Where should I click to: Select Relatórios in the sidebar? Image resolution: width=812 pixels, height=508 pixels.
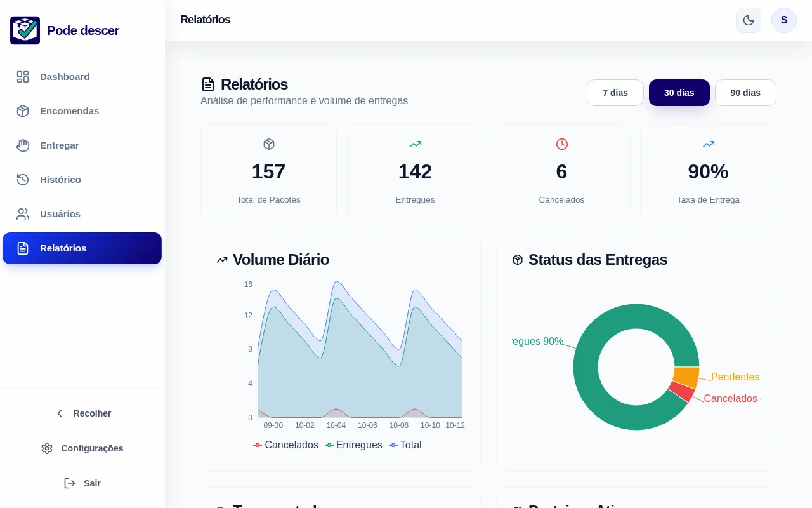click(82, 248)
